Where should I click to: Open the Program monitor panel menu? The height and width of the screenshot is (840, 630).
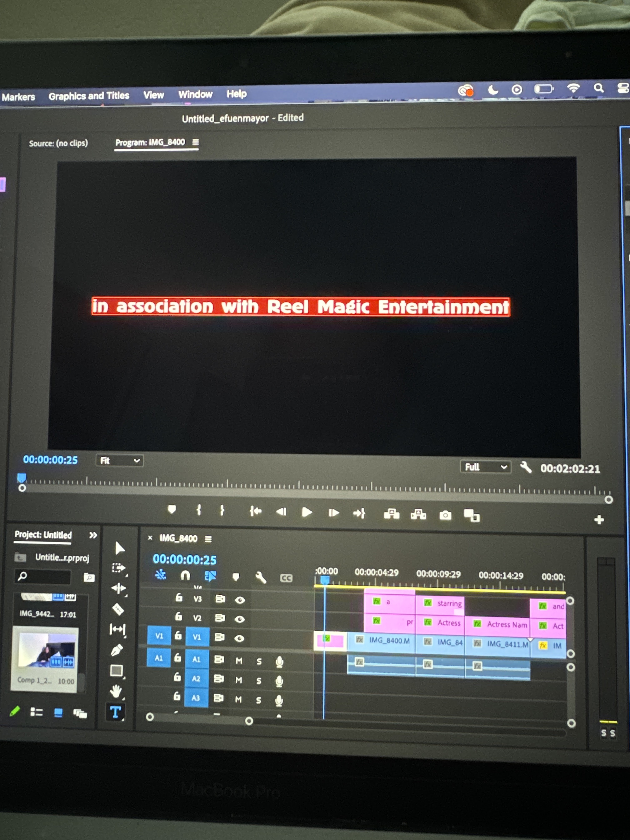[x=195, y=142]
